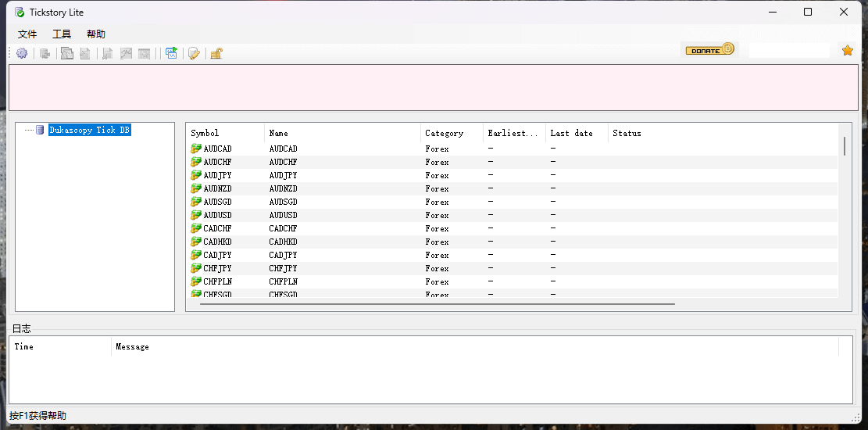Sort list by the Last date column header
Viewport: 868px width, 430px height.
tap(576, 133)
